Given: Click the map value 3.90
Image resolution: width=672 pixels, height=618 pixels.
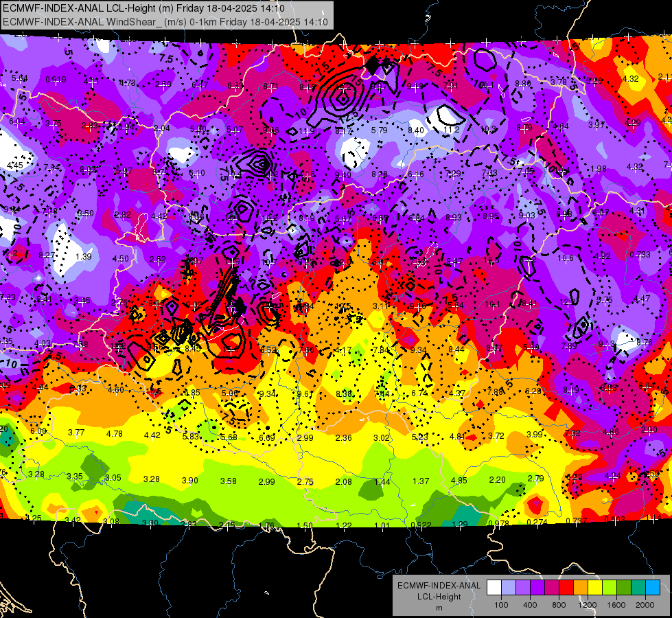Looking at the screenshot, I should (190, 480).
